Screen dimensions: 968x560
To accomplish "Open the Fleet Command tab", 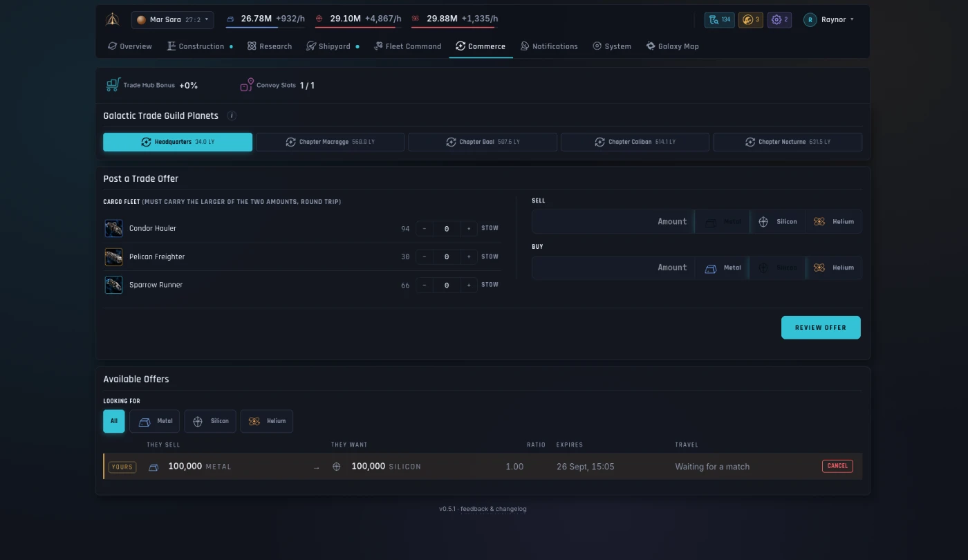I will click(407, 46).
